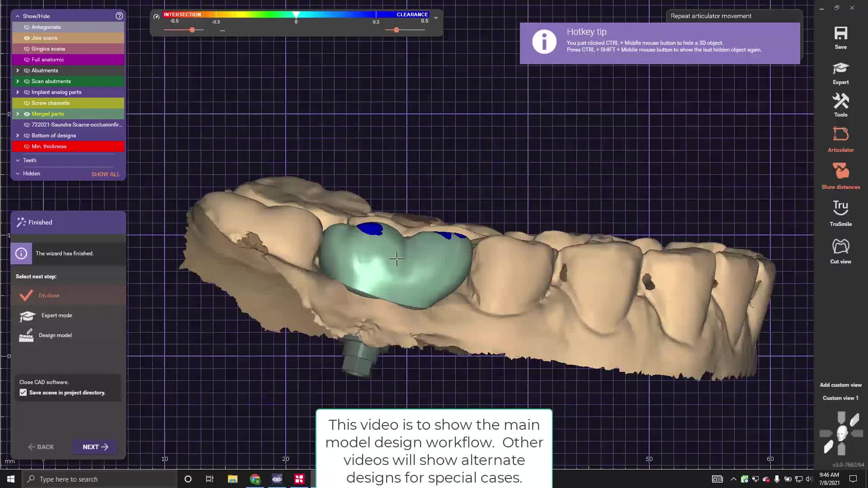Screen dimensions: 868x488
Task: Select left view arrow in view cube
Action: (826, 433)
